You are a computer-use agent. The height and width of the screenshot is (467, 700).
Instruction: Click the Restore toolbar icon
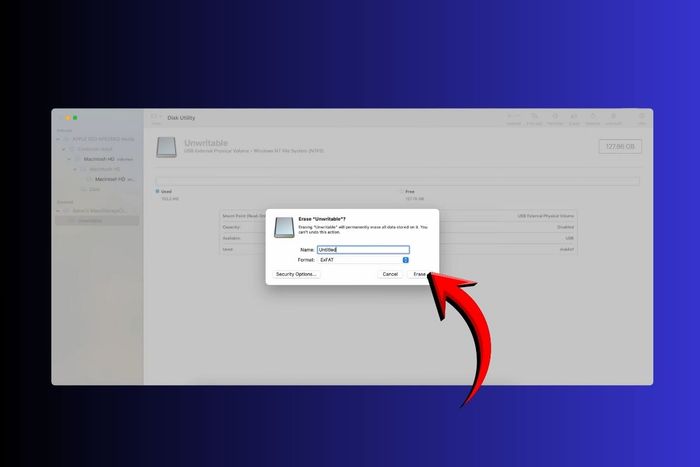coord(593,118)
